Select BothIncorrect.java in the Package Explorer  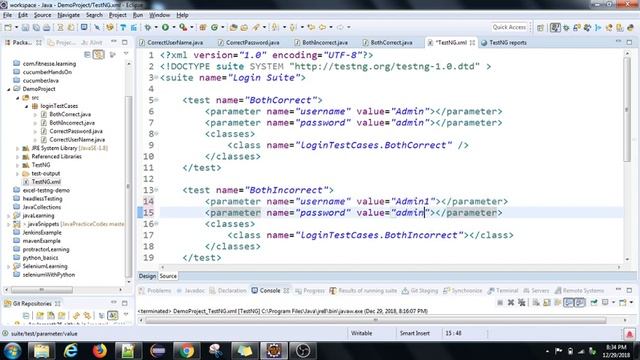pyautogui.click(x=72, y=123)
